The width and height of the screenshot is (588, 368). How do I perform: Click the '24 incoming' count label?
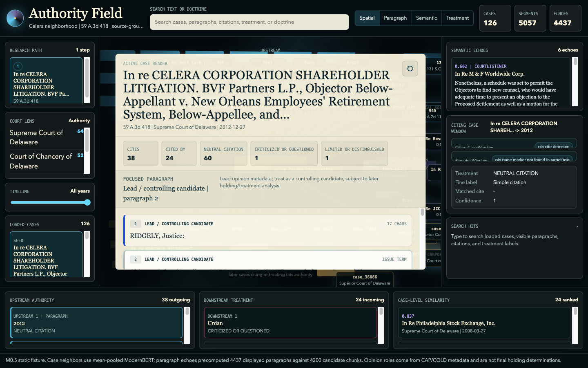point(370,300)
